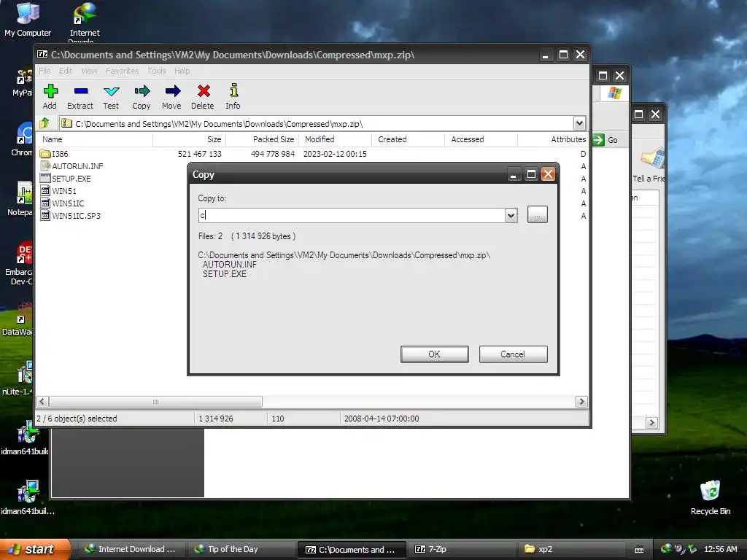Viewport: 747px width, 560px height.
Task: Close the Copy dialog with the X button
Action: 548,174
